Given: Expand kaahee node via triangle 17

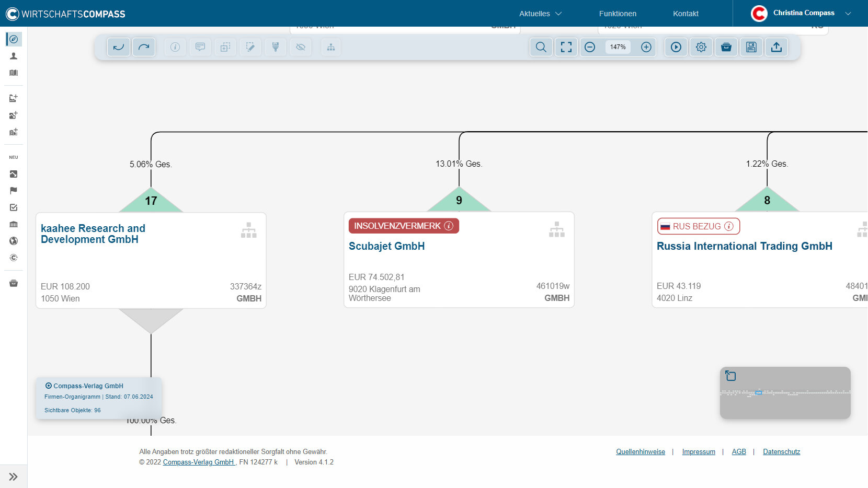Looking at the screenshot, I should (x=151, y=201).
